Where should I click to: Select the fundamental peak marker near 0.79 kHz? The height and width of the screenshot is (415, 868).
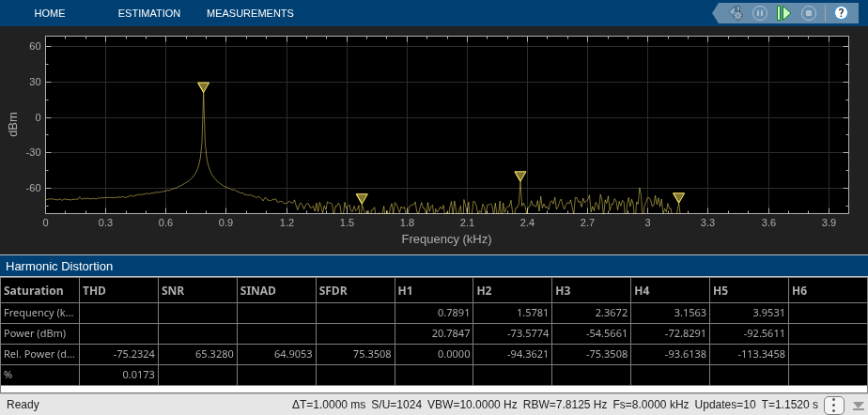coord(203,87)
